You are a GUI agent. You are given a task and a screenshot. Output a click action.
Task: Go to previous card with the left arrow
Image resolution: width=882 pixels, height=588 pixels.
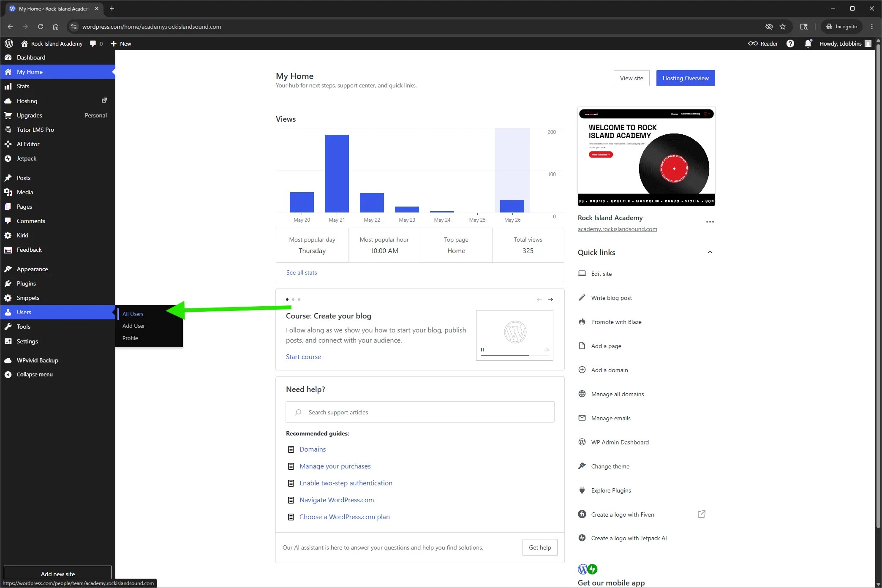539,299
